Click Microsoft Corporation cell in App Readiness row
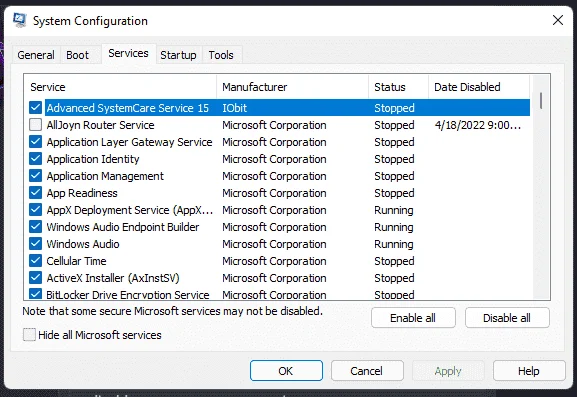Screen dimensions: 577x397 point(274,192)
